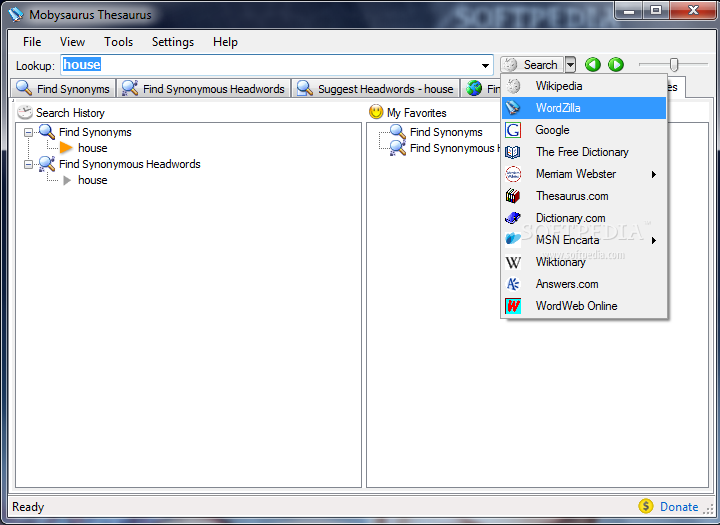The image size is (720, 525).
Task: Switch to Suggest Headwords - house tab
Action: click(376, 88)
